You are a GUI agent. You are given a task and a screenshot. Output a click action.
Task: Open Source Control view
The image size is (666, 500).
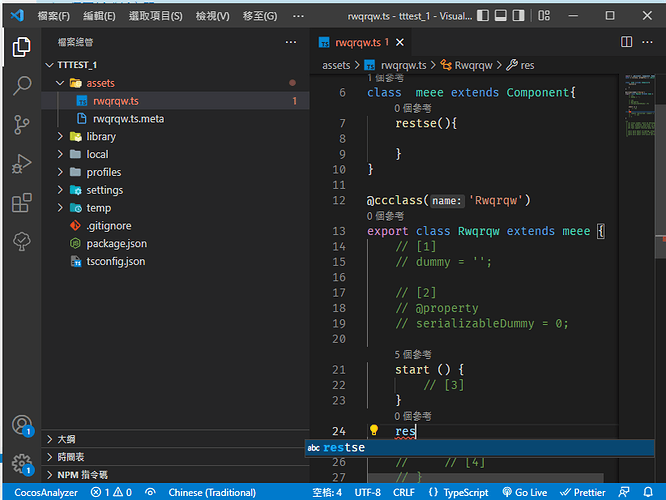(21, 124)
